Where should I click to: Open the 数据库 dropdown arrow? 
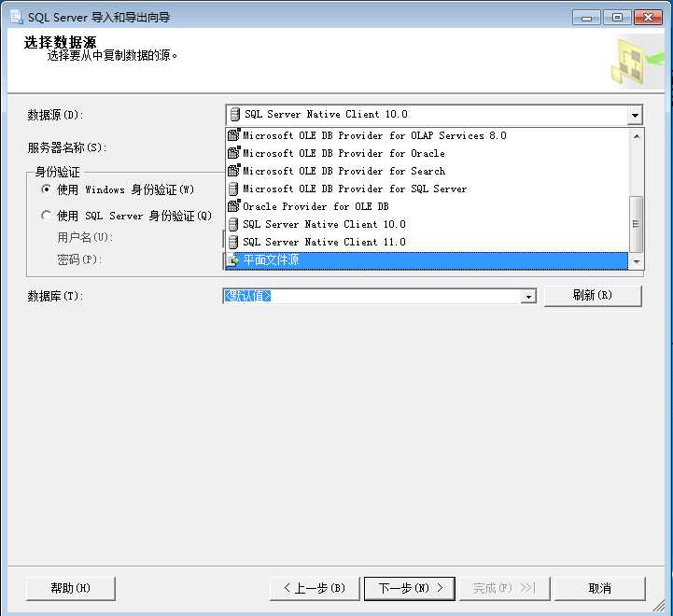(528, 296)
